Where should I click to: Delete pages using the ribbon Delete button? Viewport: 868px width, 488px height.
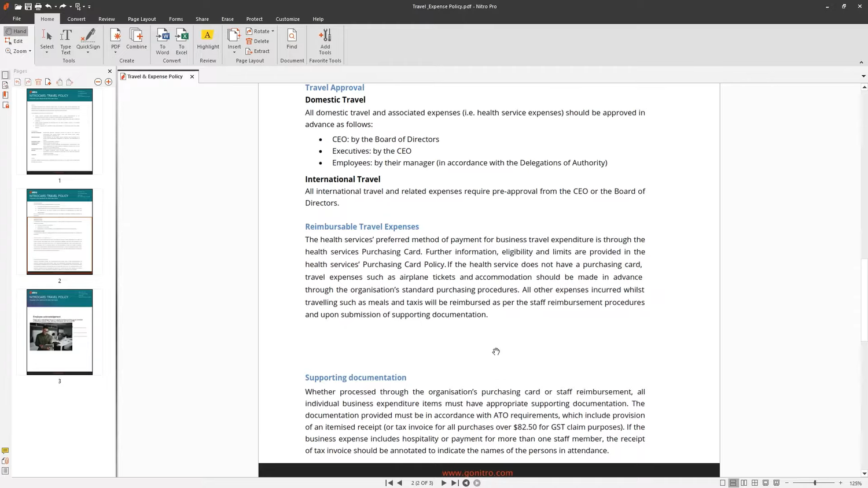pos(258,41)
